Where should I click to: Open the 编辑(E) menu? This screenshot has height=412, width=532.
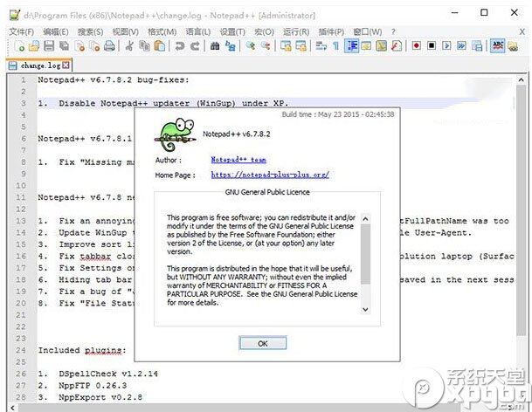[x=56, y=32]
